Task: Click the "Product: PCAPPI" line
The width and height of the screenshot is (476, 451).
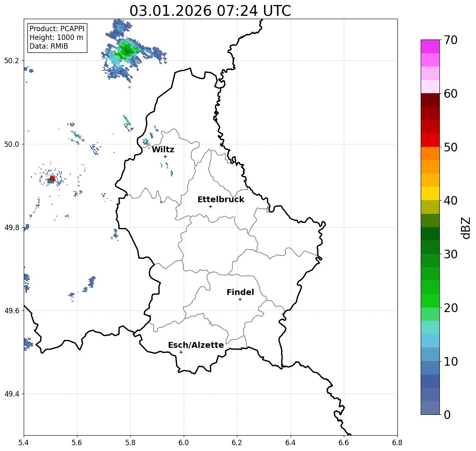Action: 57,29
